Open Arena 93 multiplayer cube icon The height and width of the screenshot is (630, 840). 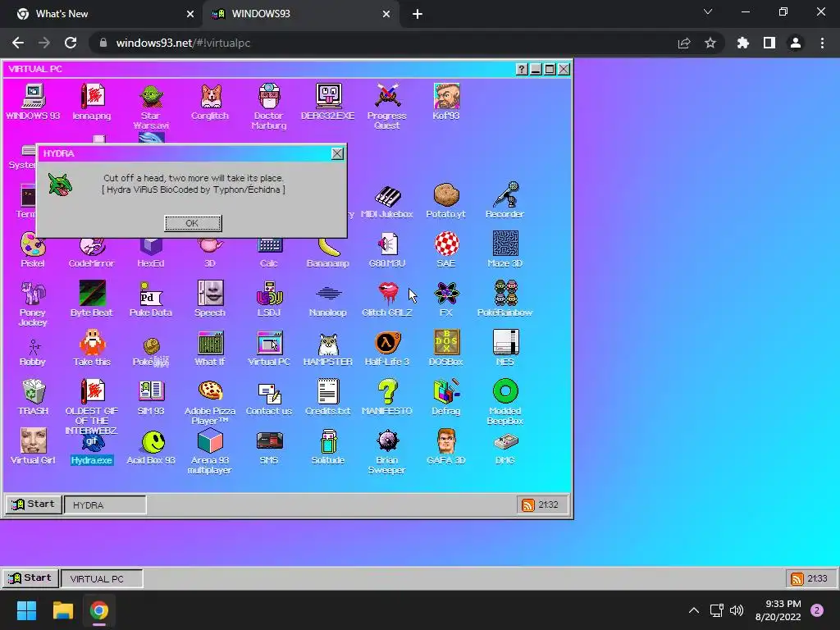click(210, 441)
